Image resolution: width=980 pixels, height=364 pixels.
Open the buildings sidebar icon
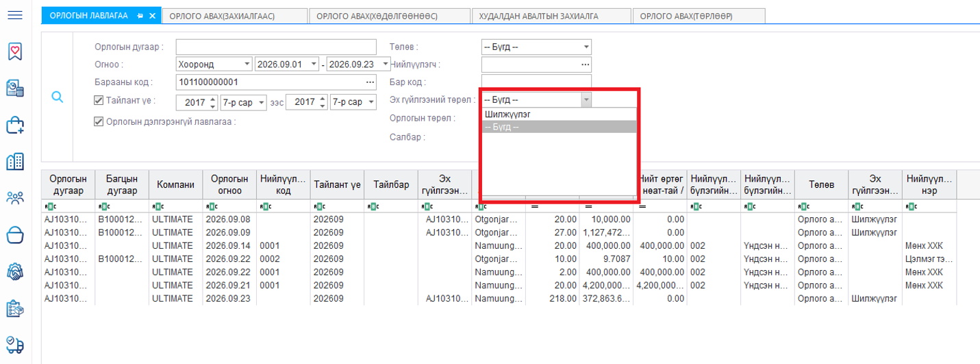click(15, 162)
